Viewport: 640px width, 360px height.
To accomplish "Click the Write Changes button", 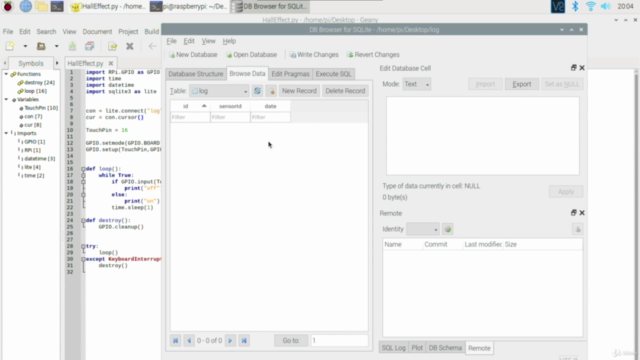I will [314, 55].
